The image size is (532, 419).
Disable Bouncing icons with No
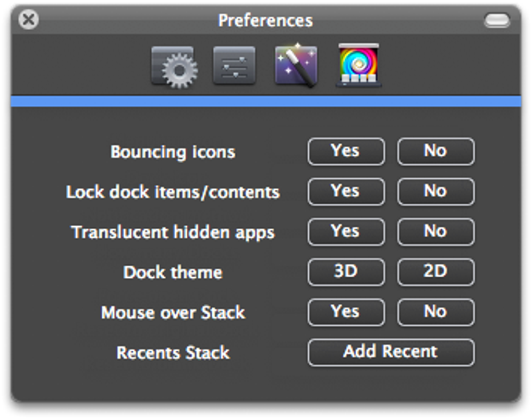[436, 152]
